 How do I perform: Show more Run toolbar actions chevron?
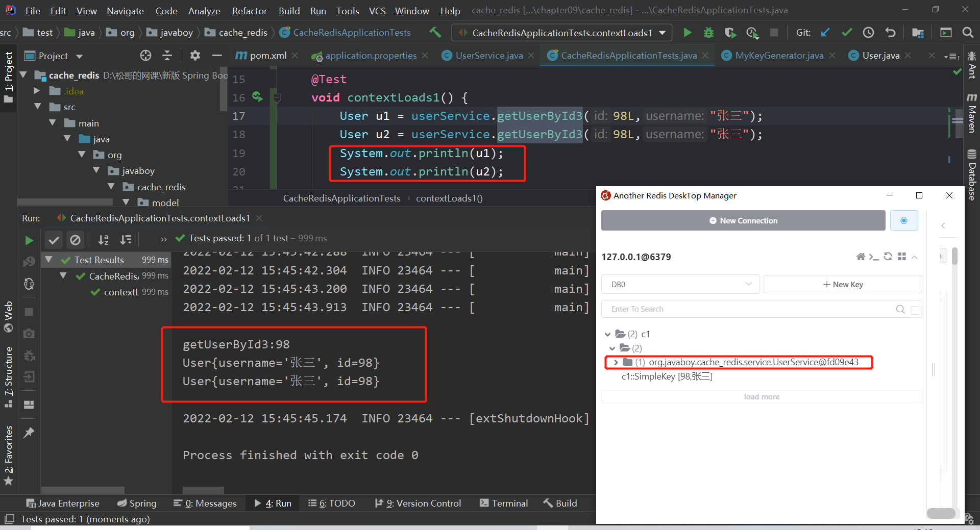164,239
